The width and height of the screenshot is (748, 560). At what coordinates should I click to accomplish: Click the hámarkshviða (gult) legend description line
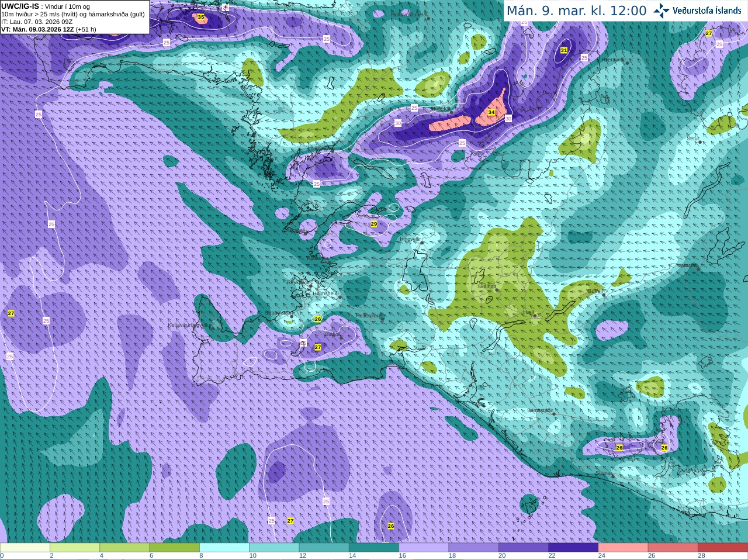pyautogui.click(x=73, y=14)
